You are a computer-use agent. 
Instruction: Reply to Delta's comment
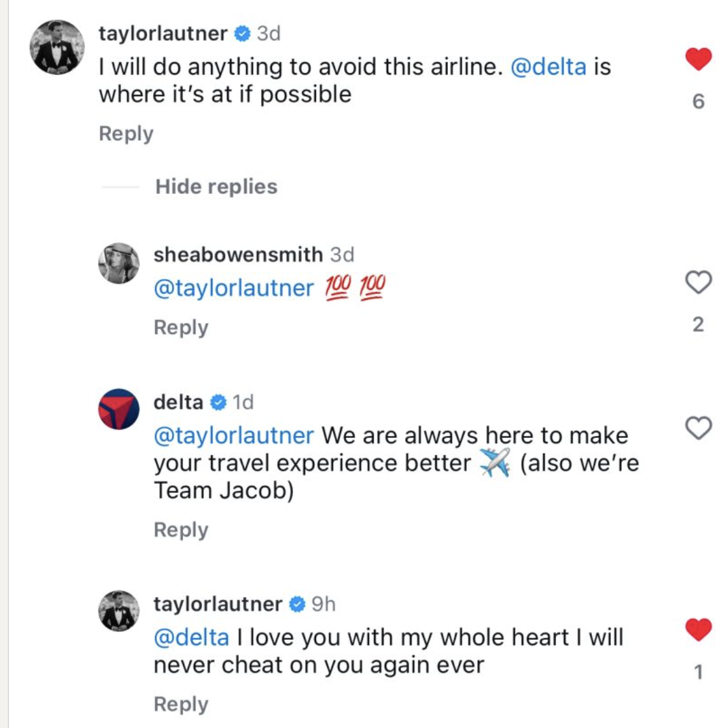coord(181,529)
